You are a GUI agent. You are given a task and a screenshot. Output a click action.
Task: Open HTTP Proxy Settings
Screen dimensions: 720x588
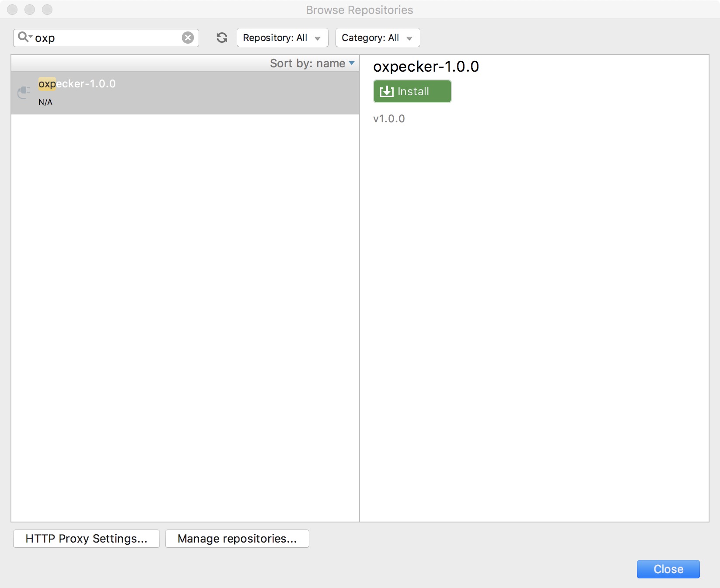point(87,539)
